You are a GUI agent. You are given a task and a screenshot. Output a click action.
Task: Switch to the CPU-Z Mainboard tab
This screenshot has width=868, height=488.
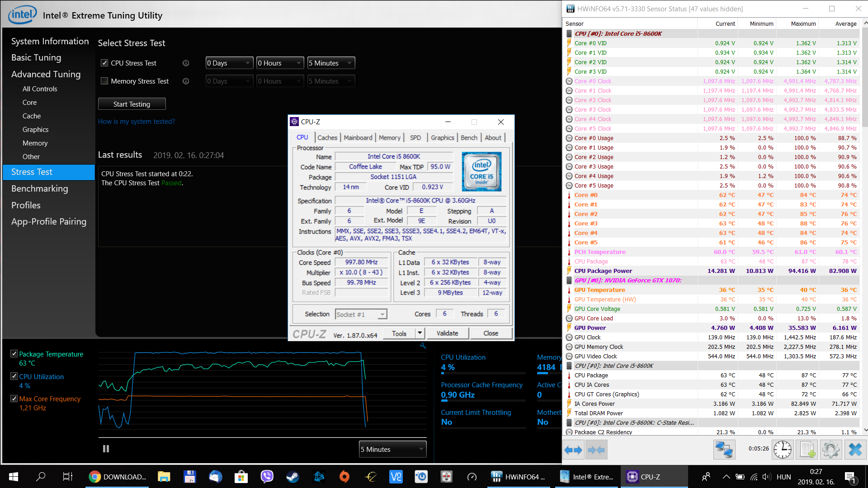358,138
